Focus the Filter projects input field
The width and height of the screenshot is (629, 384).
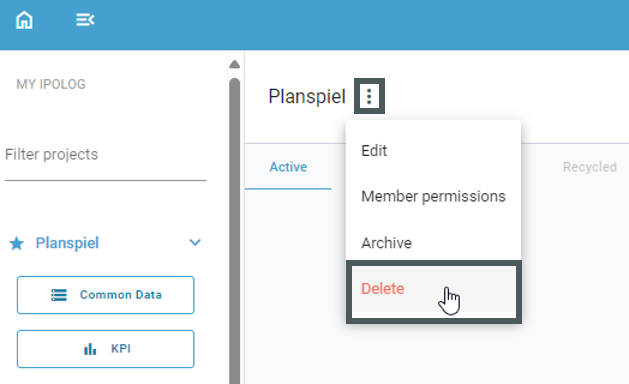pyautogui.click(x=106, y=154)
